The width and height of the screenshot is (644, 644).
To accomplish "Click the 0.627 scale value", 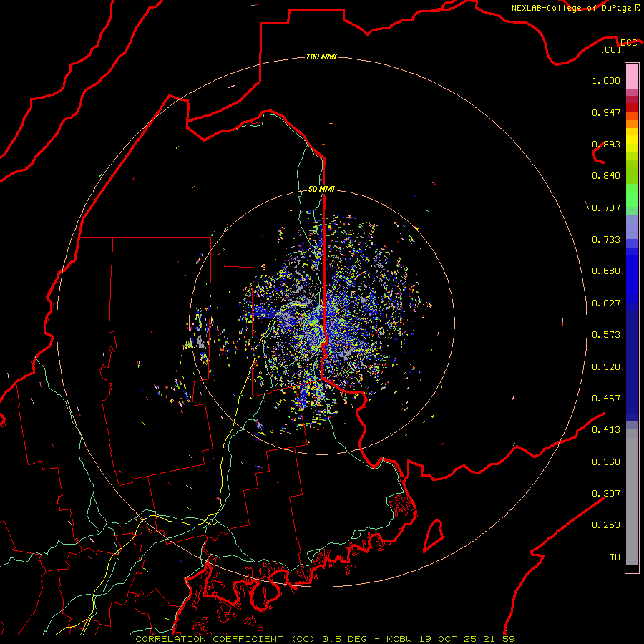I will (x=606, y=303).
